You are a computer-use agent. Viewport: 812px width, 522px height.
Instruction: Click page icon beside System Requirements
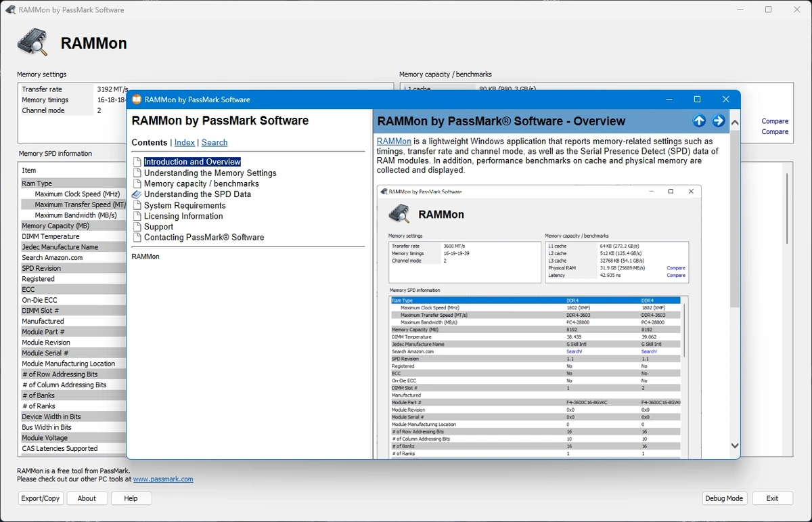pyautogui.click(x=137, y=205)
